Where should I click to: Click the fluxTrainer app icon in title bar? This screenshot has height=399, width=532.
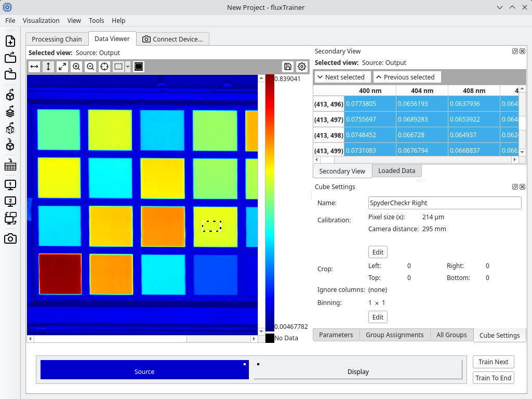click(x=7, y=7)
